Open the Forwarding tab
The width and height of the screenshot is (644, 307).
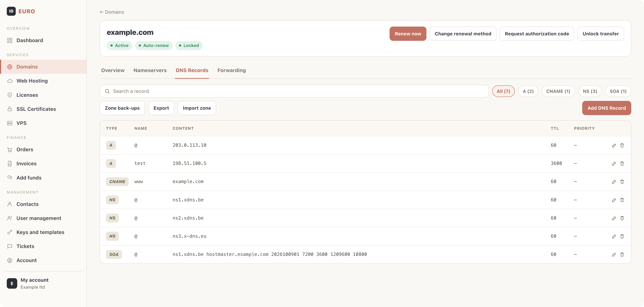[232, 70]
